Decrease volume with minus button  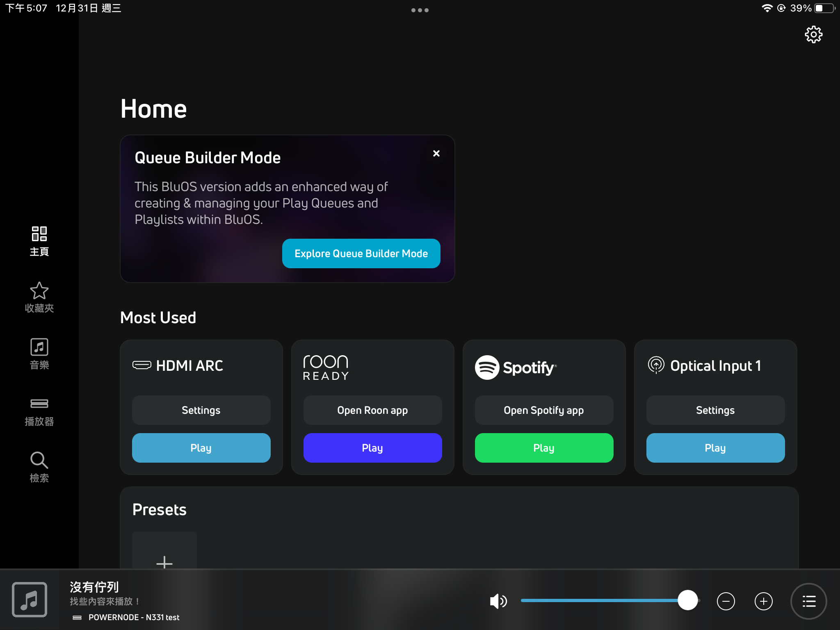[x=726, y=601]
